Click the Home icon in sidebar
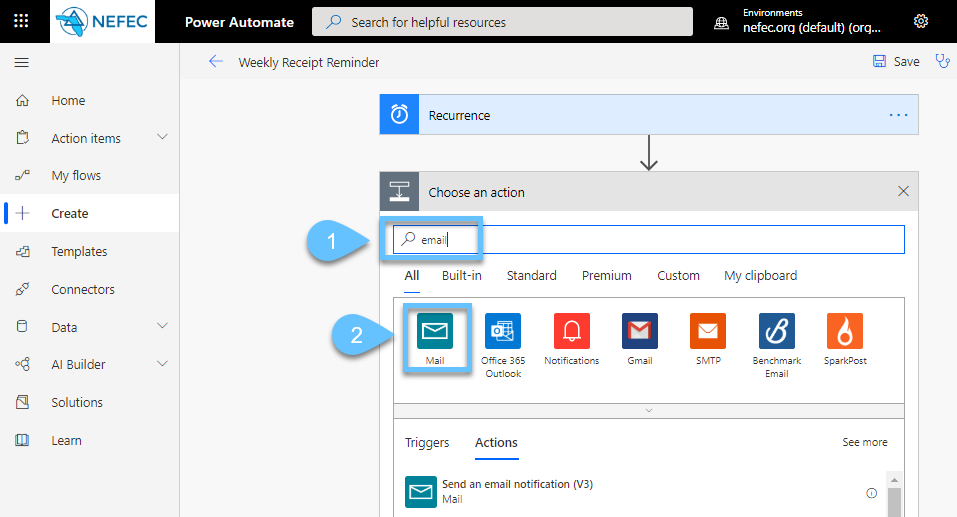 22,100
